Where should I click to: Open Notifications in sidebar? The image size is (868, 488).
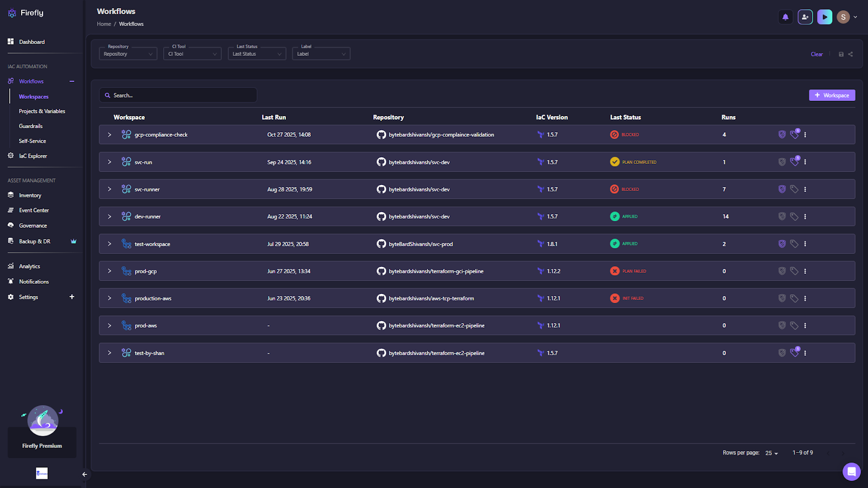tap(34, 281)
